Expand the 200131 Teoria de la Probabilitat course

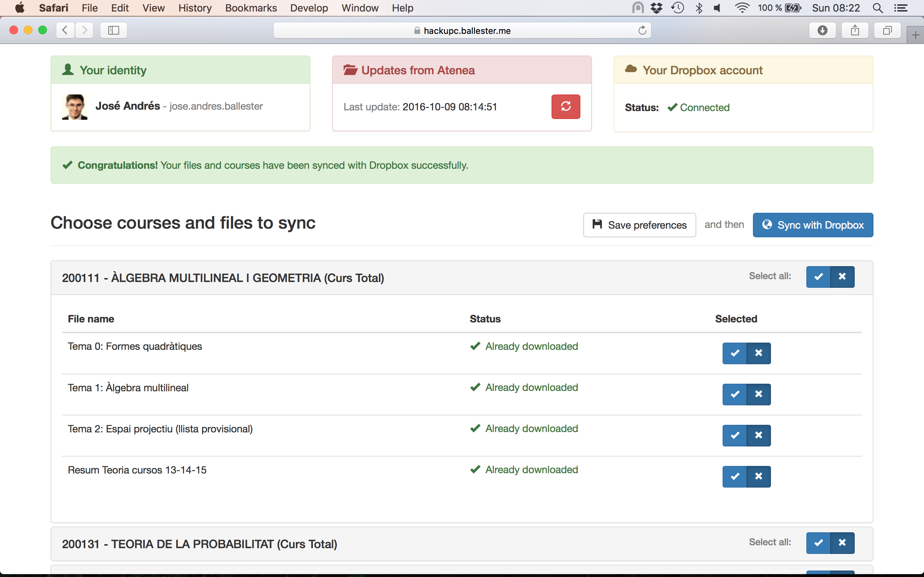pyautogui.click(x=199, y=544)
